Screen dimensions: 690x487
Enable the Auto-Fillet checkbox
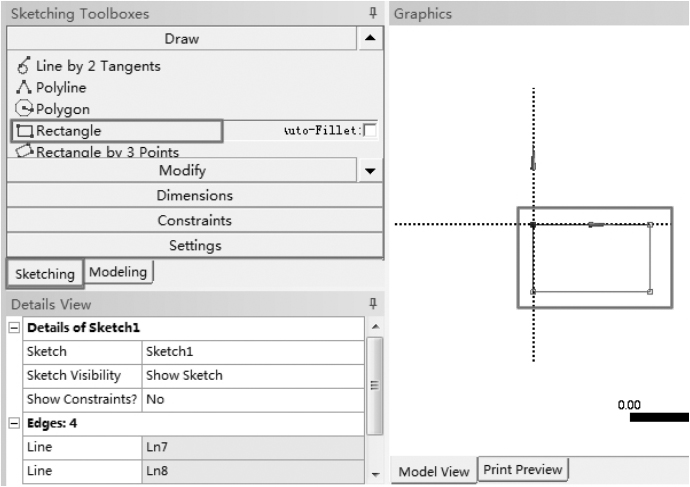(x=371, y=130)
